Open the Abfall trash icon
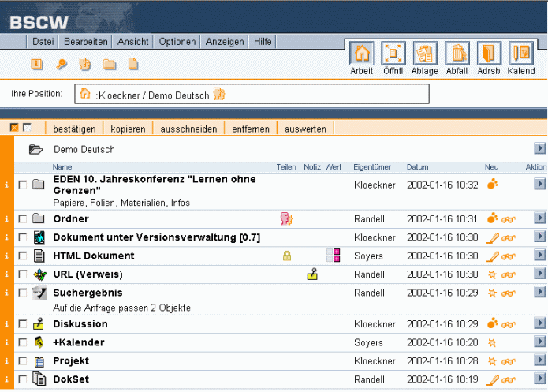Image resolution: width=548 pixels, height=392 pixels. tap(457, 54)
